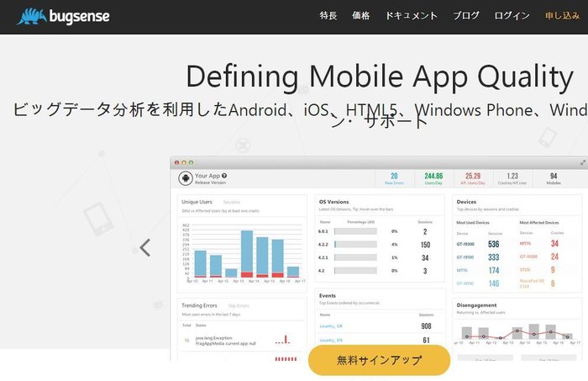The image size is (588, 381).
Task: Click the country_GR event link
Action: pos(331,325)
